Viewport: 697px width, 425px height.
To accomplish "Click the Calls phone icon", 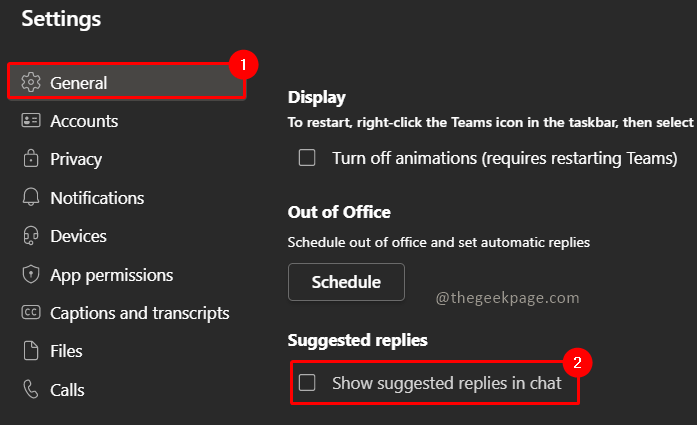I will pos(31,390).
